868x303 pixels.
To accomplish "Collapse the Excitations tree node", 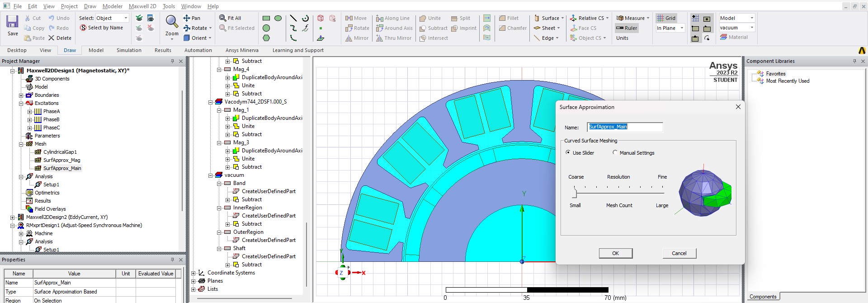I will (21, 103).
